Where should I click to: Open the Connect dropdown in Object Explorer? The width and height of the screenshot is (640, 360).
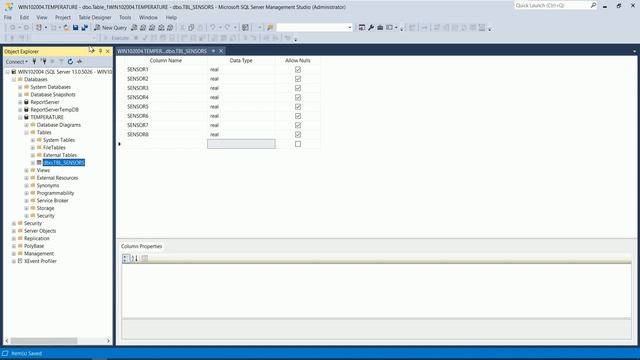[17, 62]
